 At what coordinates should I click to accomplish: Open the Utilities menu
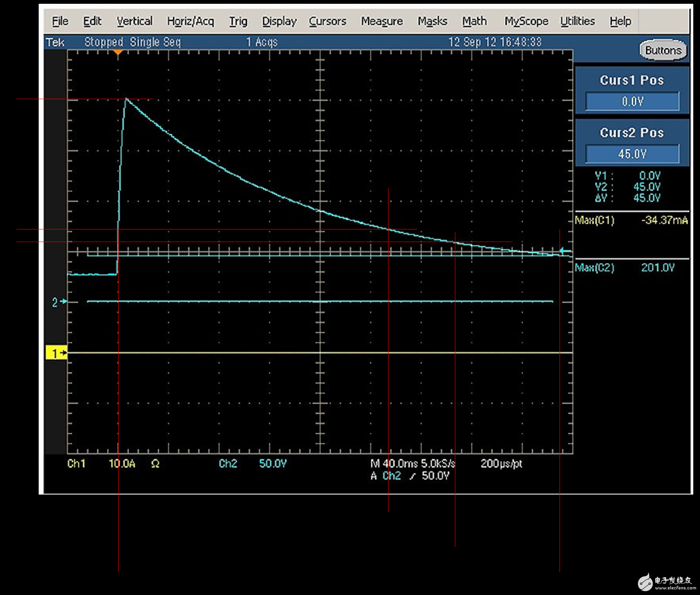[x=577, y=21]
